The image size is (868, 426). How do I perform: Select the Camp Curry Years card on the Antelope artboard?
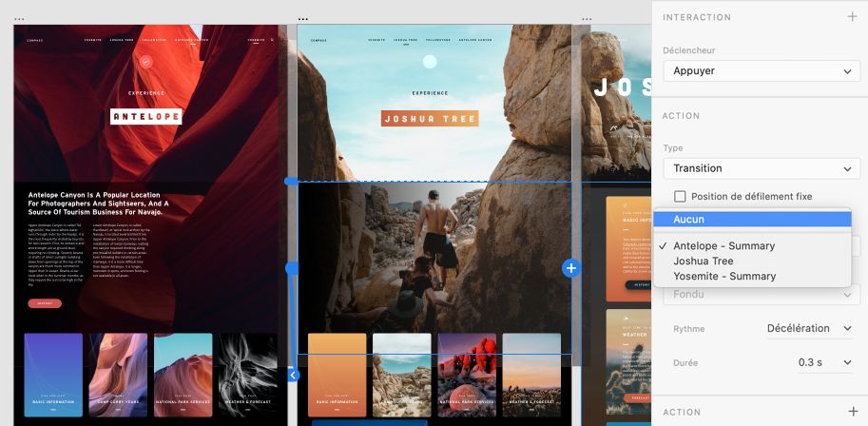pyautogui.click(x=118, y=375)
